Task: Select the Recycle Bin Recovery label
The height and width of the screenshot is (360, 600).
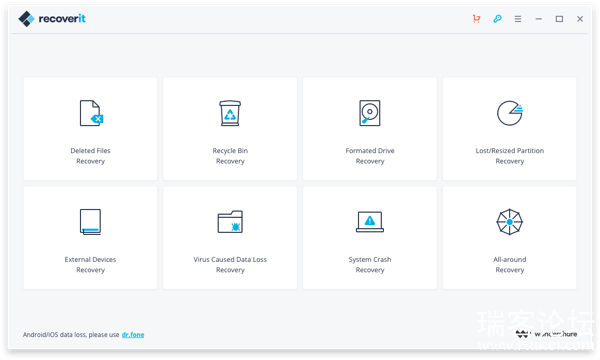Action: pos(230,156)
